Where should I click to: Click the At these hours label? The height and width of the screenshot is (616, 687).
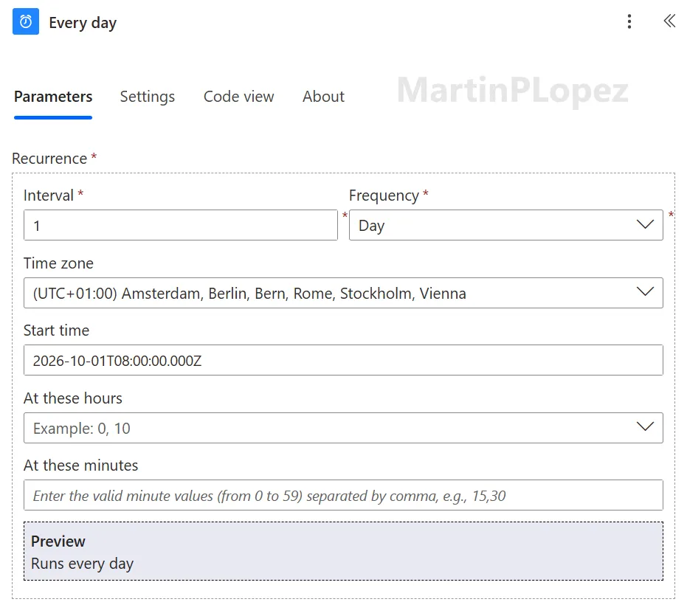tap(73, 398)
